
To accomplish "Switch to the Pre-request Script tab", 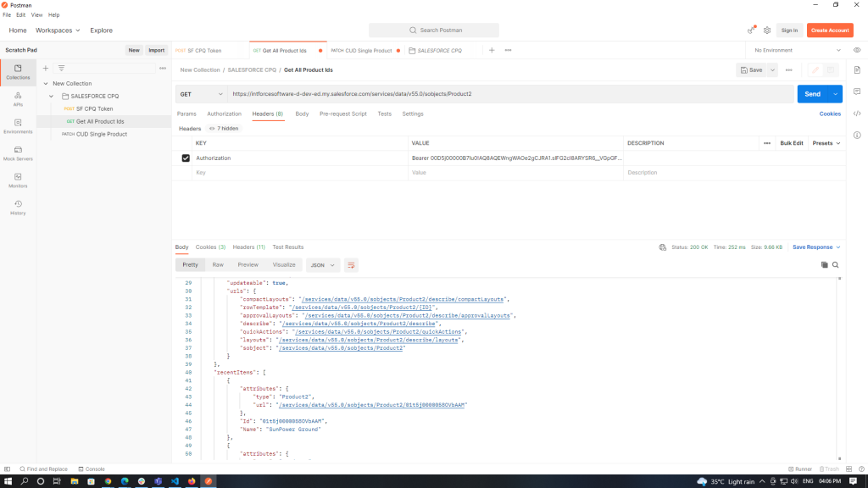I will 342,114.
